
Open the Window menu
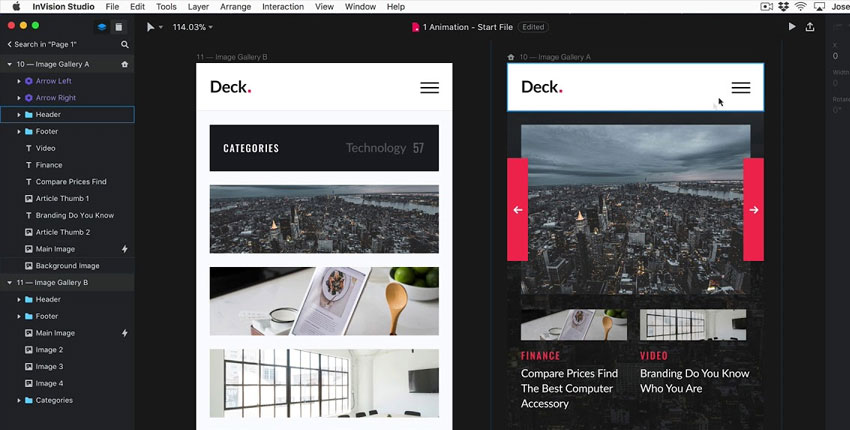pyautogui.click(x=360, y=7)
